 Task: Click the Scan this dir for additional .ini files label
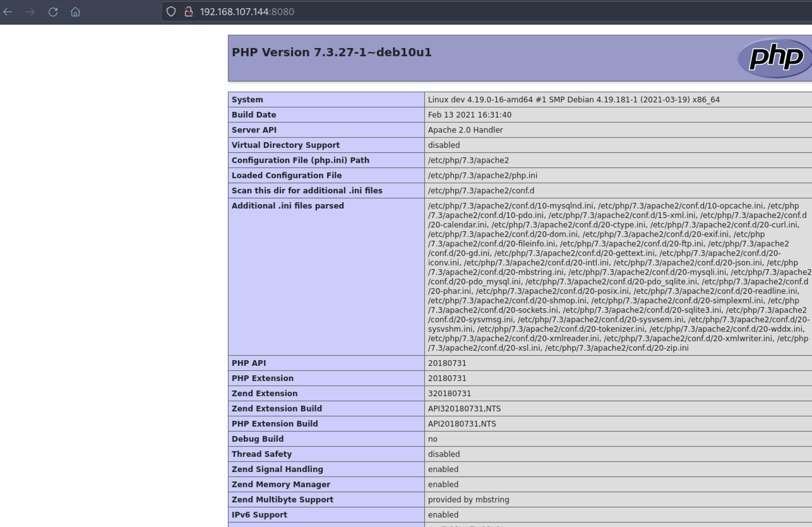[x=307, y=191]
